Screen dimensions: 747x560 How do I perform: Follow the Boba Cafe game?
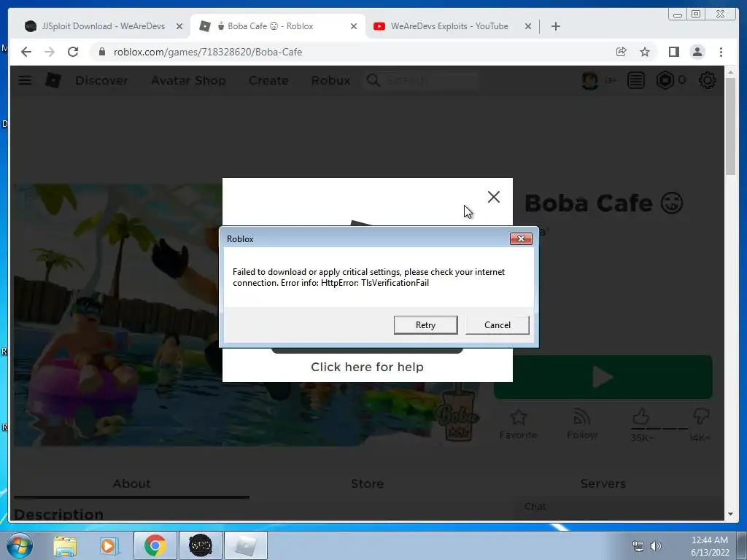pyautogui.click(x=581, y=424)
